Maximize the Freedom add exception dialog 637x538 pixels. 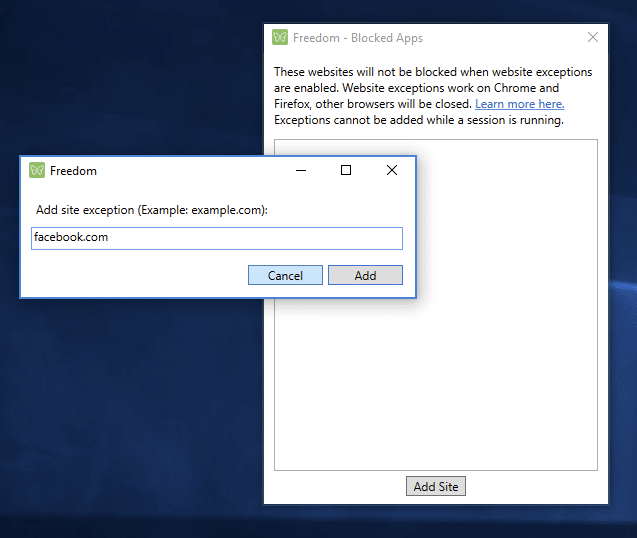[346, 171]
